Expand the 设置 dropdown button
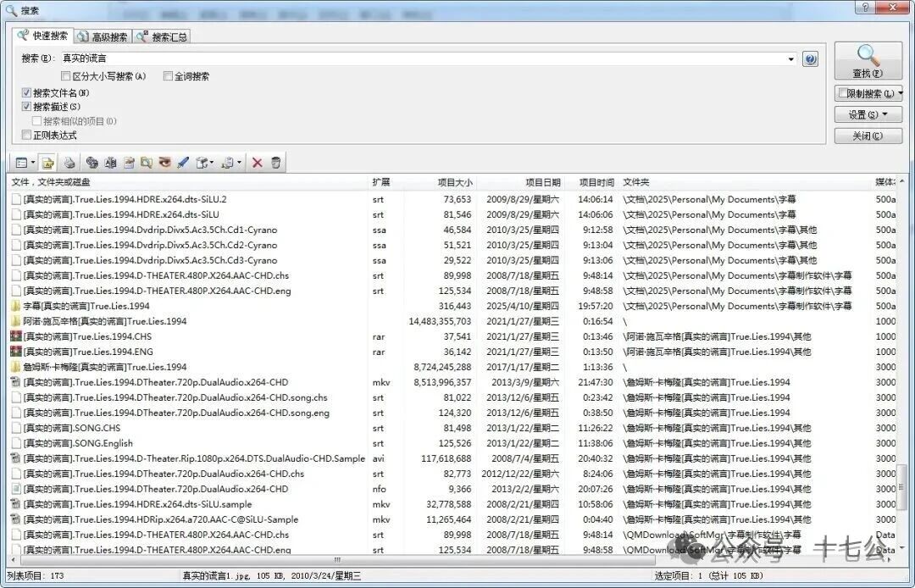915x588 pixels. pyautogui.click(x=868, y=114)
